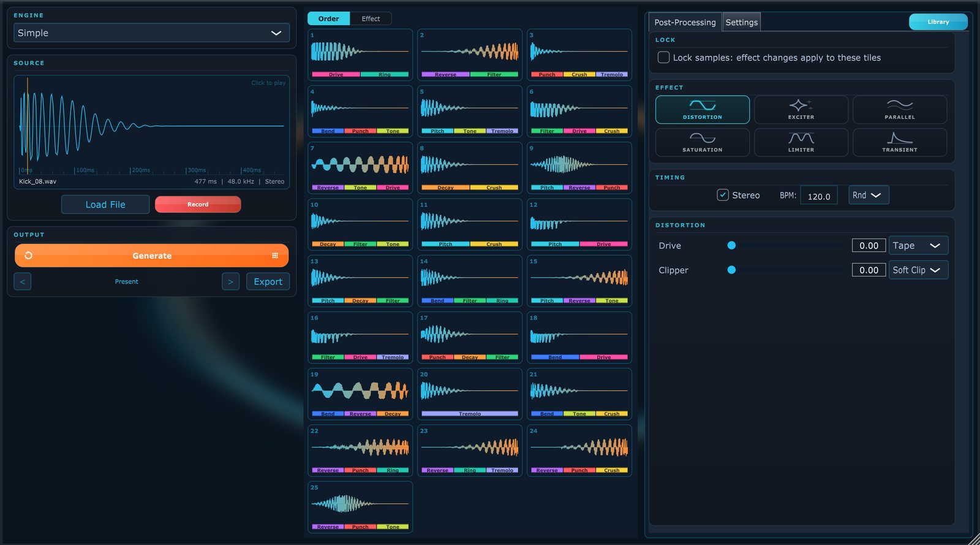
Task: Choose the Parallel effect icon
Action: [x=899, y=109]
